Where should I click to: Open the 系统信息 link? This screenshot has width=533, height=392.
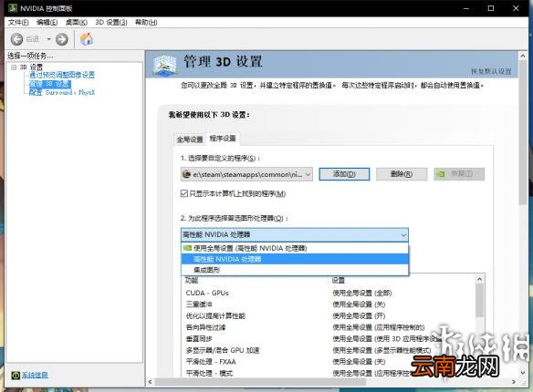pyautogui.click(x=35, y=375)
